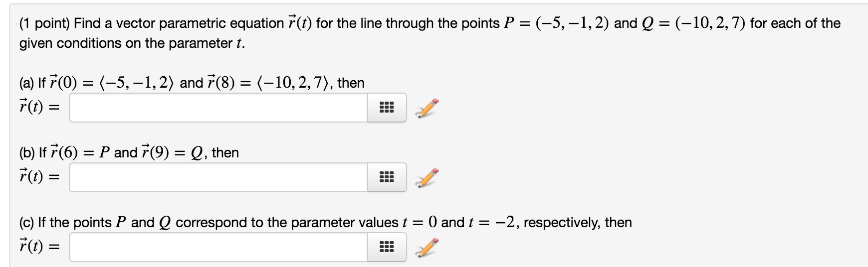
Task: Click the "(a) If" label text
Action: [x=32, y=83]
